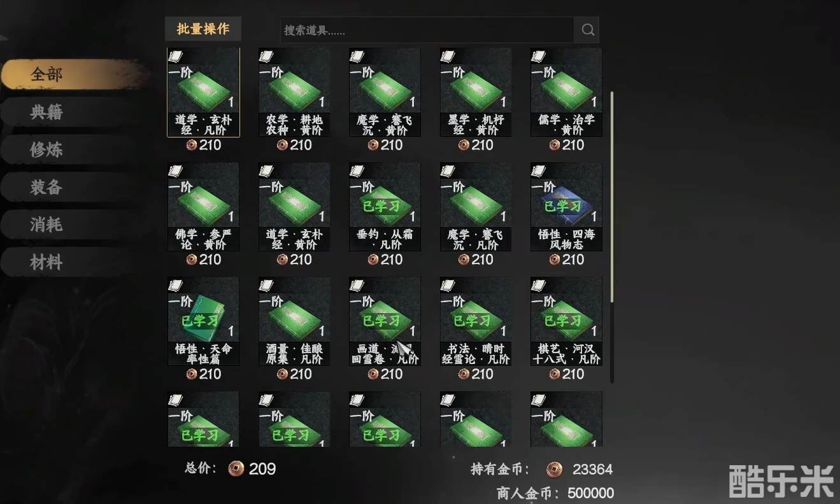Pick the 墨学·机杼经·黄阶 book

tap(476, 92)
